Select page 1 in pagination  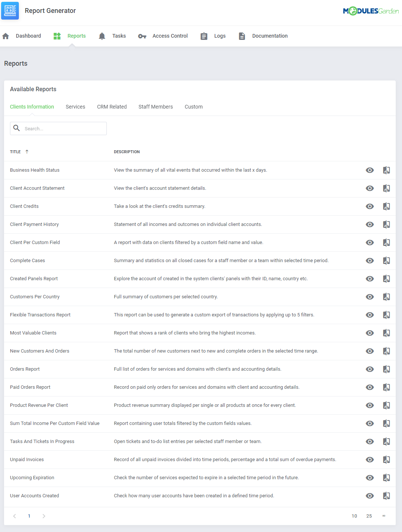[29, 516]
